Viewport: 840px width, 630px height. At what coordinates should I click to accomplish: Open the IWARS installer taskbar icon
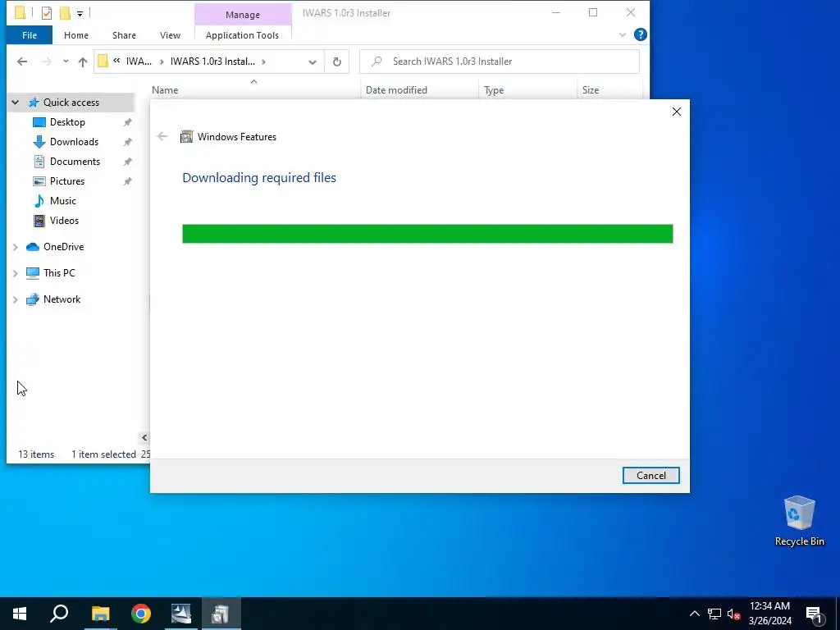[181, 614]
